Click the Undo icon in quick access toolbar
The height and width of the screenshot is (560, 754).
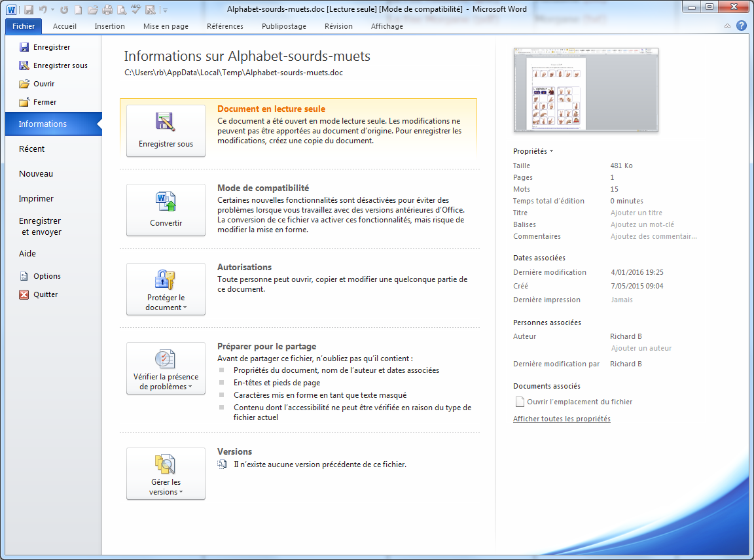pyautogui.click(x=43, y=10)
